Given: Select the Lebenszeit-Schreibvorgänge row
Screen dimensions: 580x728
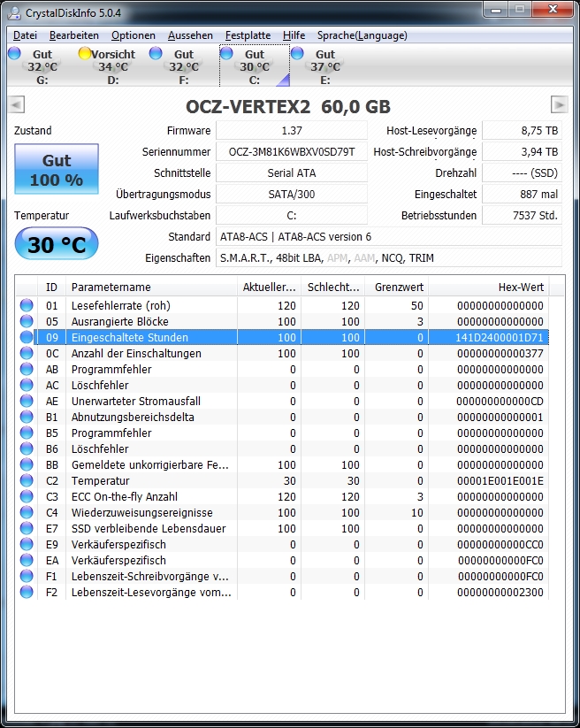Looking at the screenshot, I should pos(283,576).
